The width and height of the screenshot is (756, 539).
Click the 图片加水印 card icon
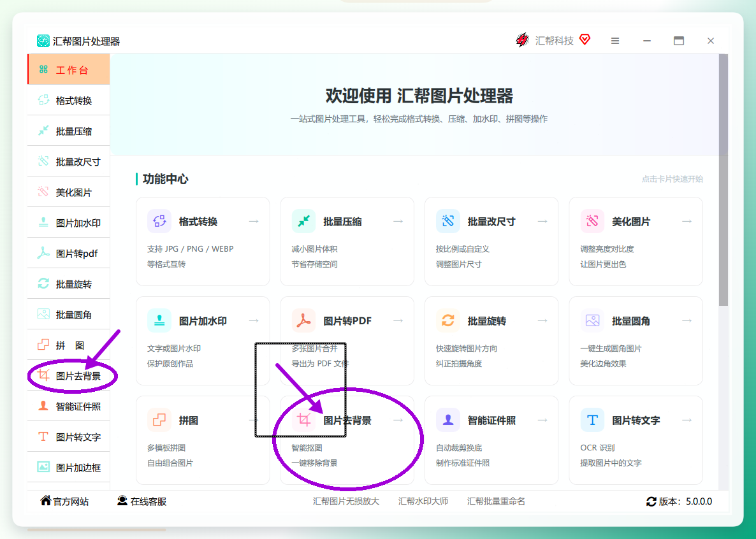tap(159, 320)
